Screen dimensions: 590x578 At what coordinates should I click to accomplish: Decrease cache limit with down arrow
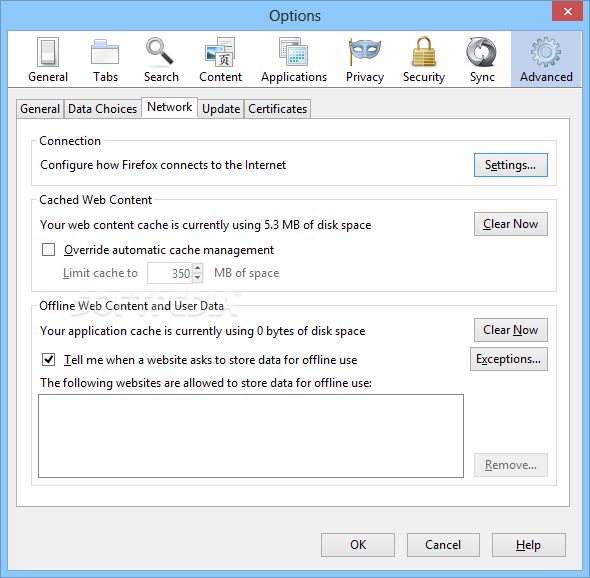[x=198, y=278]
